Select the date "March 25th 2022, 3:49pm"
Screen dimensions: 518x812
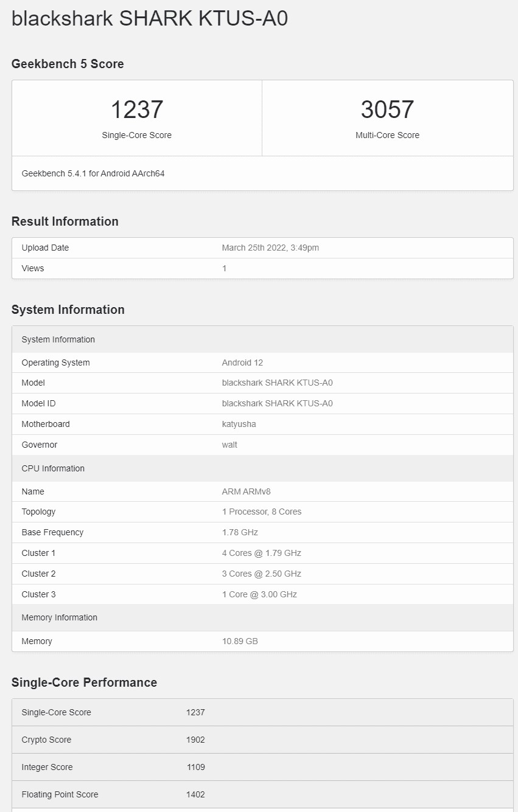point(271,248)
